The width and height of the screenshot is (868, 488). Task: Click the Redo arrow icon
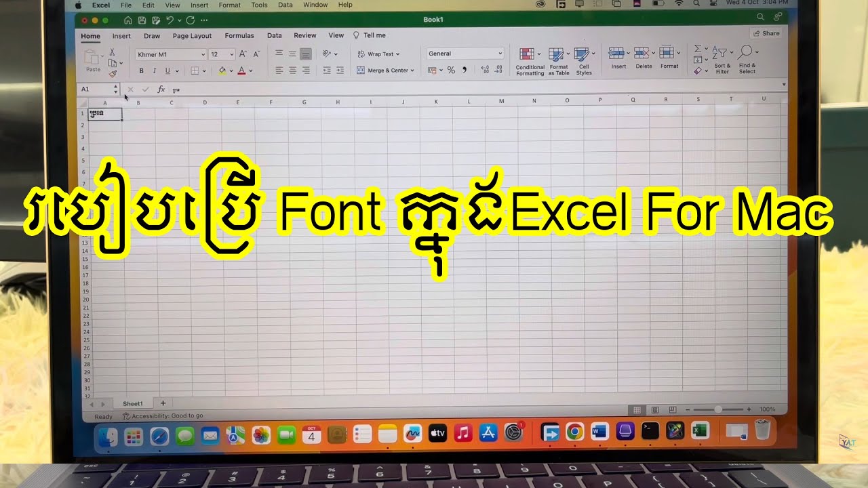[x=190, y=20]
